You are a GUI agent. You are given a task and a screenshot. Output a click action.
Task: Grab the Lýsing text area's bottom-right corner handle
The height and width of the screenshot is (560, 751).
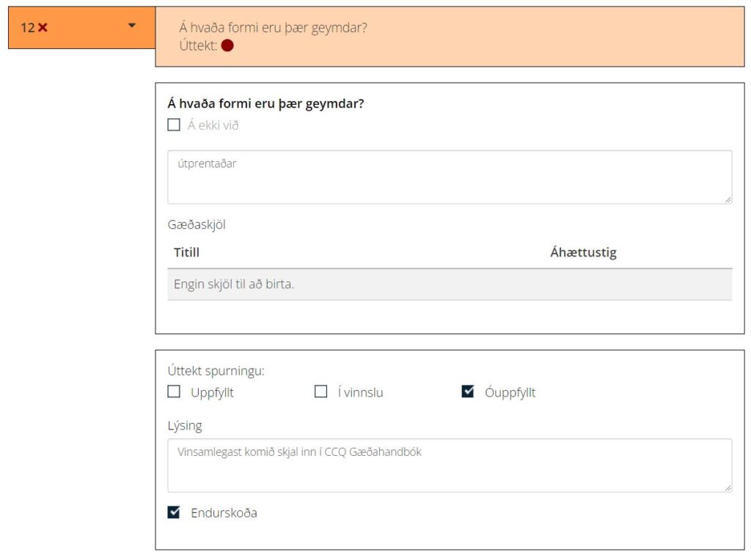tap(728, 487)
